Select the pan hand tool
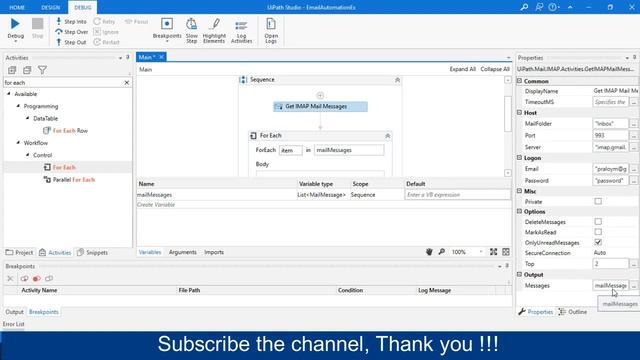 pyautogui.click(x=429, y=252)
